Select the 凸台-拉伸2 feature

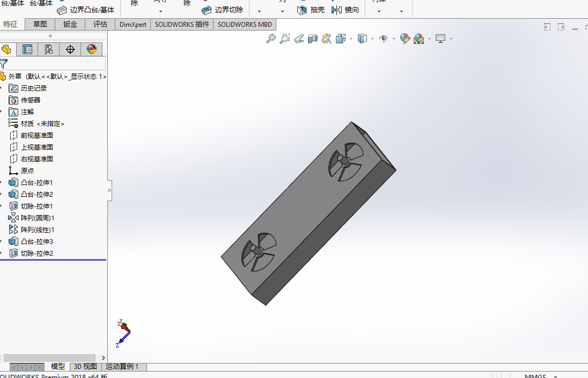[31, 195]
